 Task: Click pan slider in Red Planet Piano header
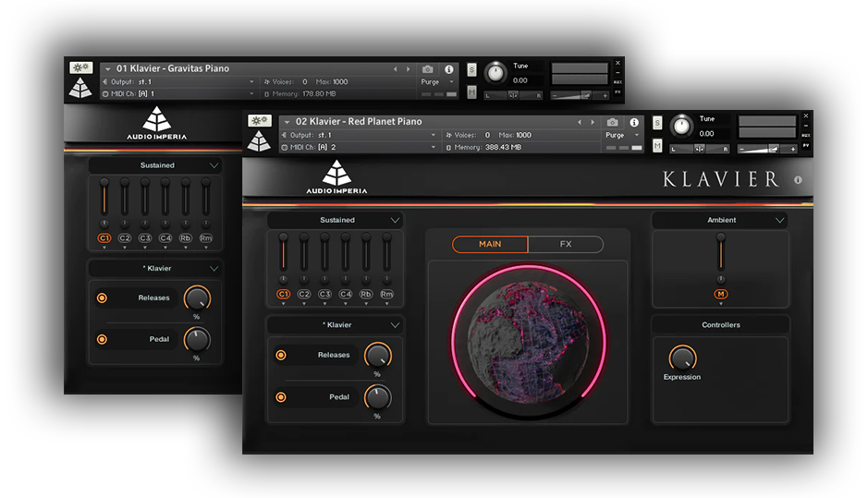(700, 149)
